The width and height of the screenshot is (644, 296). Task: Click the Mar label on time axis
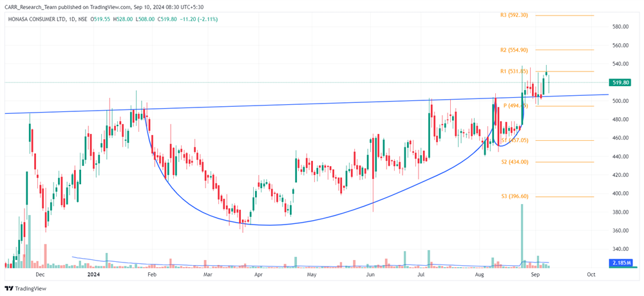point(208,273)
